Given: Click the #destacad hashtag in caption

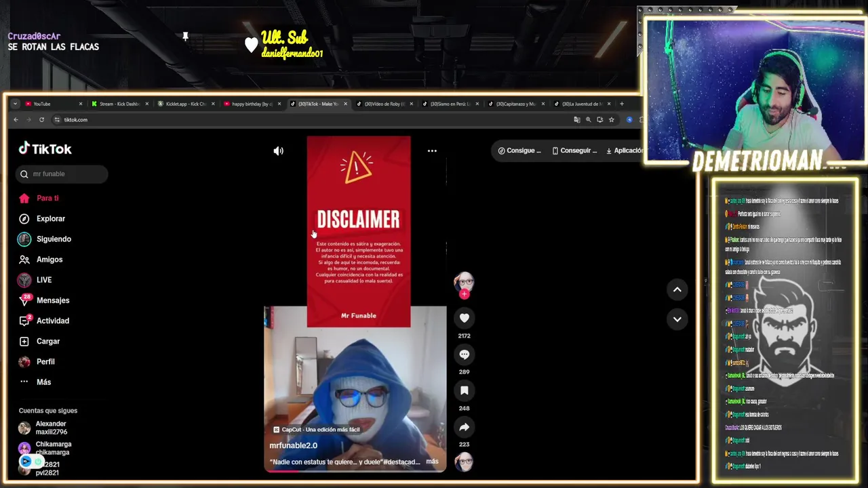Looking at the screenshot, I should tap(401, 462).
